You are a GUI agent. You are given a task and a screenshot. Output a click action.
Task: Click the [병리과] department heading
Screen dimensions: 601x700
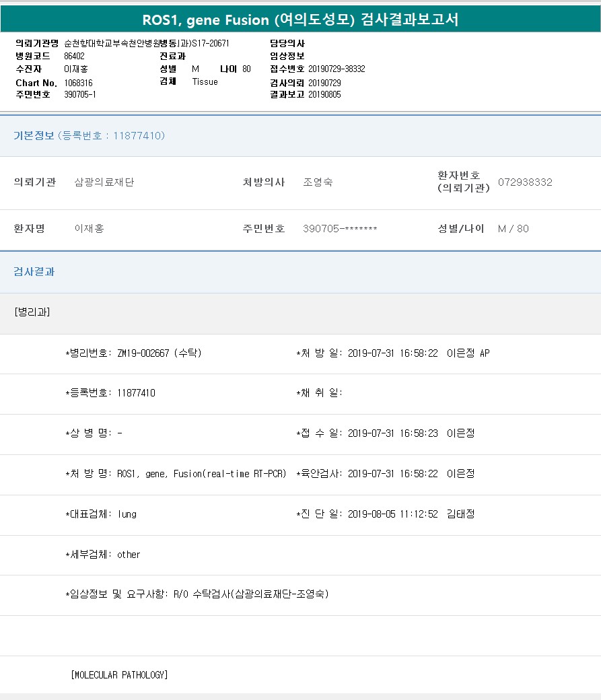pos(32,312)
